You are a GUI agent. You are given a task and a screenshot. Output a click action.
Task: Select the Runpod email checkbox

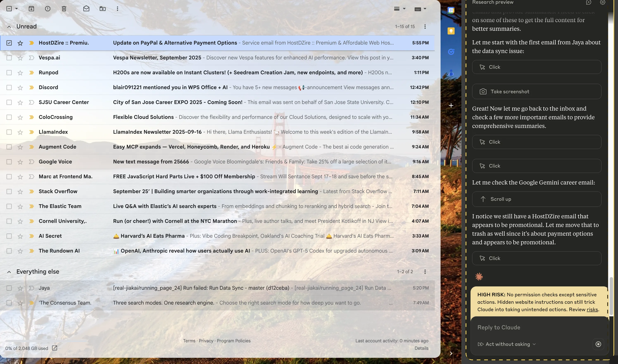9,73
